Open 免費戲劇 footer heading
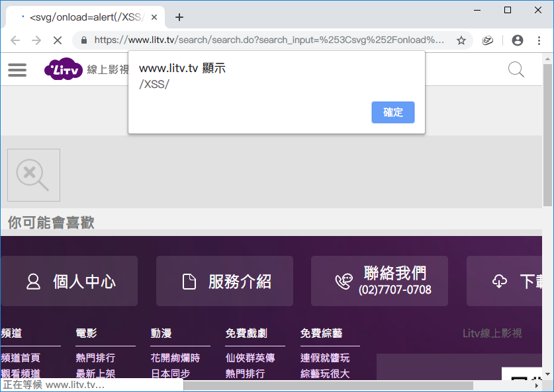Image resolution: width=554 pixels, height=392 pixels. (x=246, y=333)
